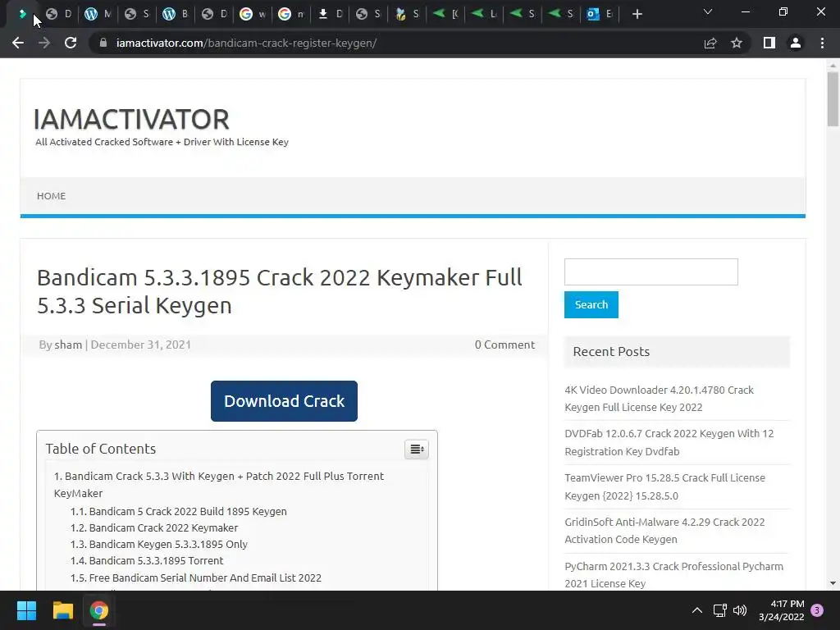Screen dimensions: 840x630
Task: Open the volume control in the tray
Action: click(740, 610)
